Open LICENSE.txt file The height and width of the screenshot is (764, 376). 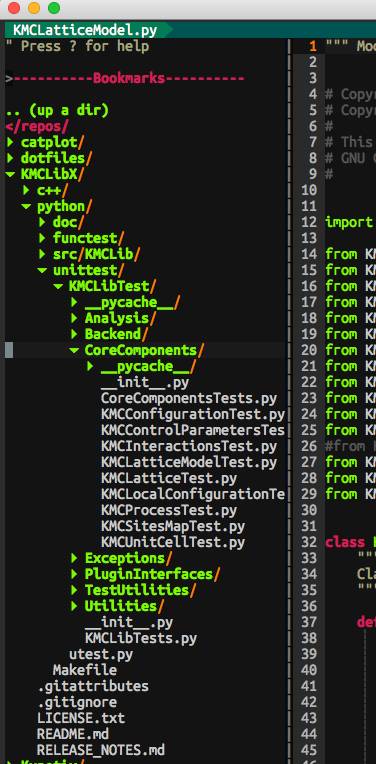pos(81,718)
